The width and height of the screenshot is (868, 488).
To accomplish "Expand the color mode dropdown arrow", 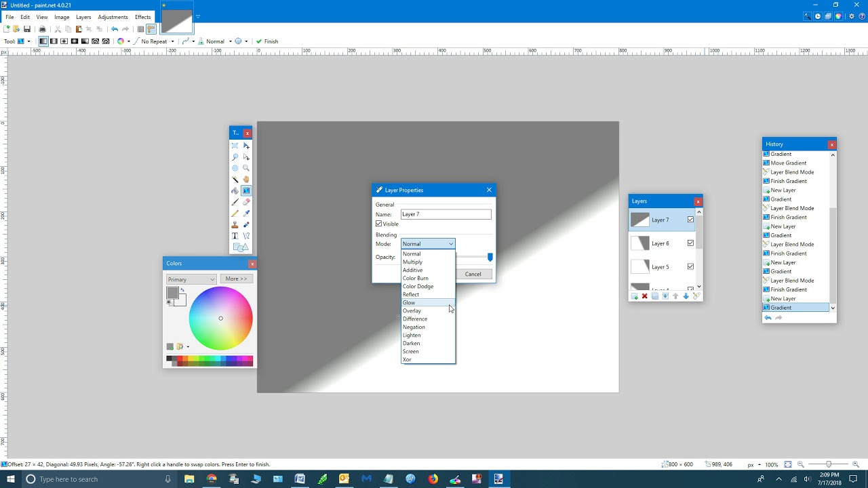I will pos(129,41).
